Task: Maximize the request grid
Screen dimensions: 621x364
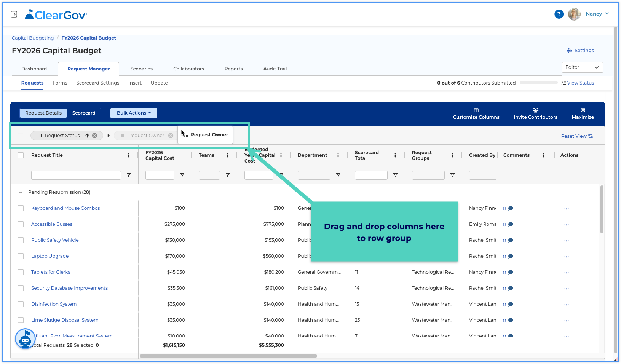Action: click(x=583, y=114)
